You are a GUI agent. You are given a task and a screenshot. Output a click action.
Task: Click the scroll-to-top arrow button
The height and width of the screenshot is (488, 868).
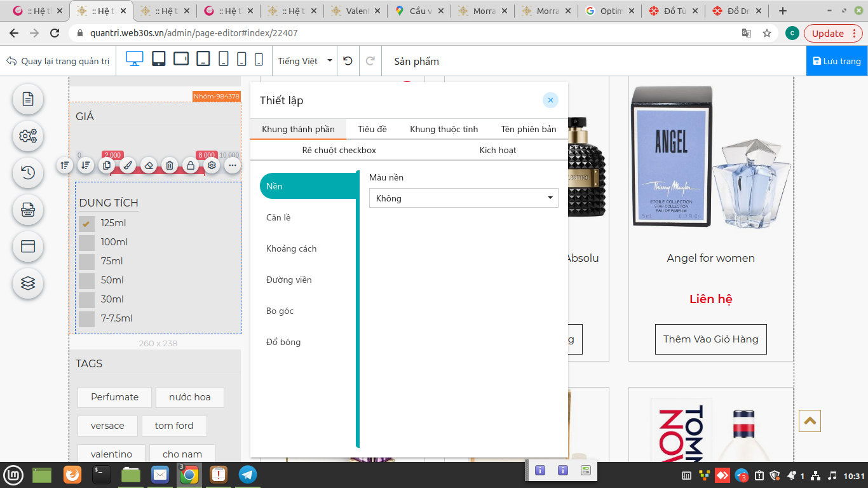pyautogui.click(x=810, y=421)
